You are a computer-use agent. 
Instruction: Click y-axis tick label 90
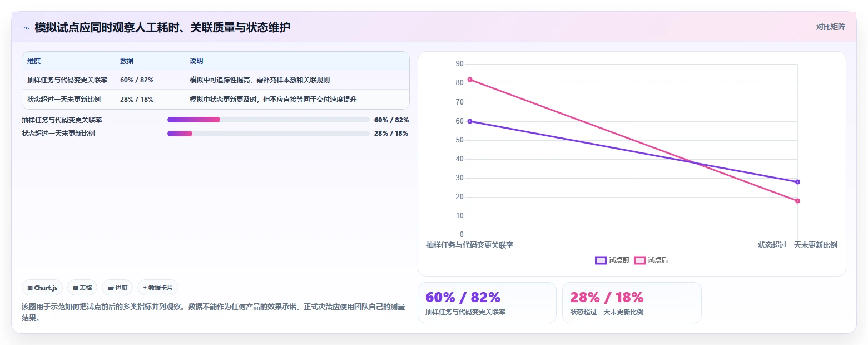[459, 64]
